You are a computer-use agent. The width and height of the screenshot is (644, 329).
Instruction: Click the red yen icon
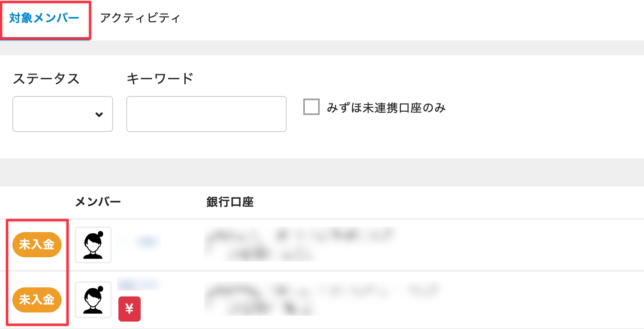130,309
